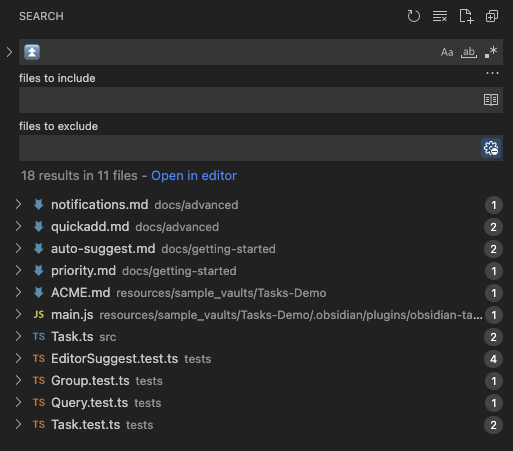Select the main.js file name
The width and height of the screenshot is (513, 451).
[x=72, y=315]
